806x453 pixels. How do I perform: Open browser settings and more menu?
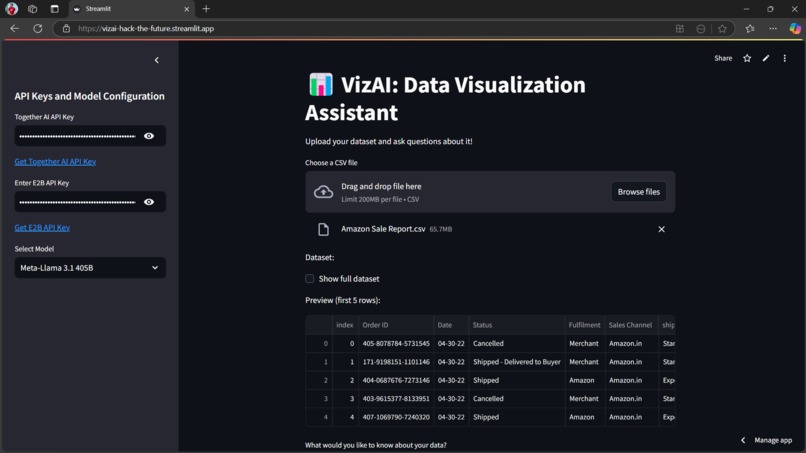click(x=773, y=29)
